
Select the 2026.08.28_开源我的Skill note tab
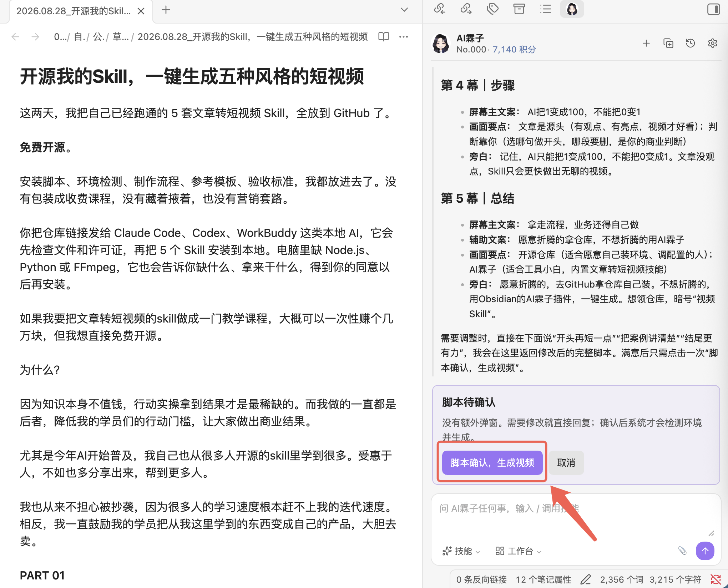(x=74, y=11)
